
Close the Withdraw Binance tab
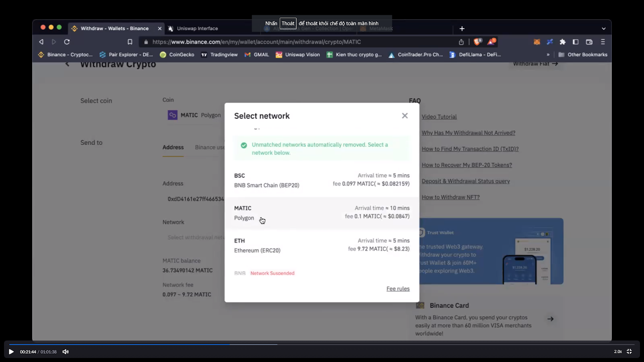point(159,29)
